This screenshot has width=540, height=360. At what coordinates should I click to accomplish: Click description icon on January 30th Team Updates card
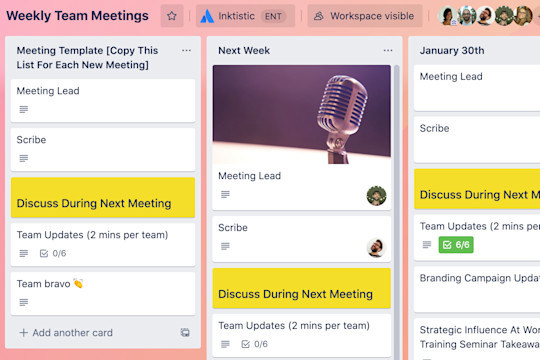coord(427,245)
